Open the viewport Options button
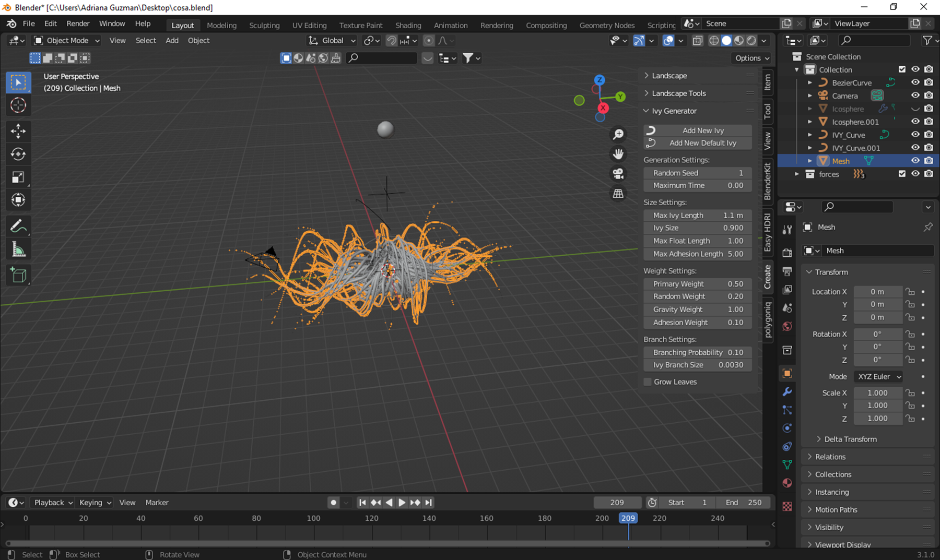Screen dimensions: 940x560 751,58
